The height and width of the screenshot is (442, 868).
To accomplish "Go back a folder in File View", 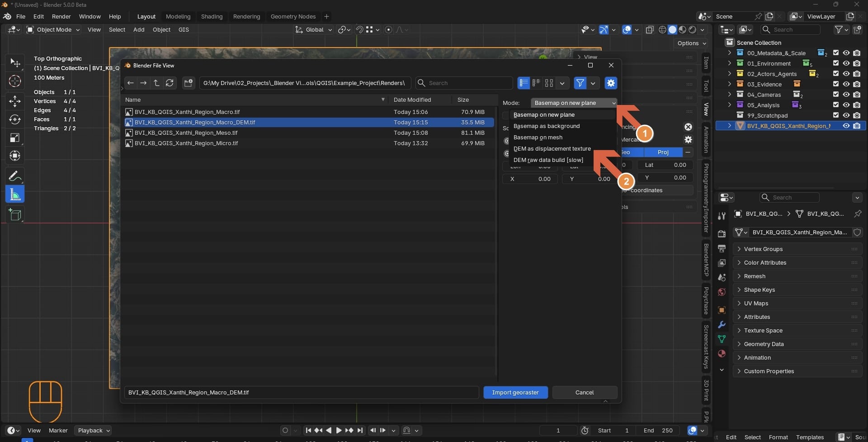I will pyautogui.click(x=131, y=83).
